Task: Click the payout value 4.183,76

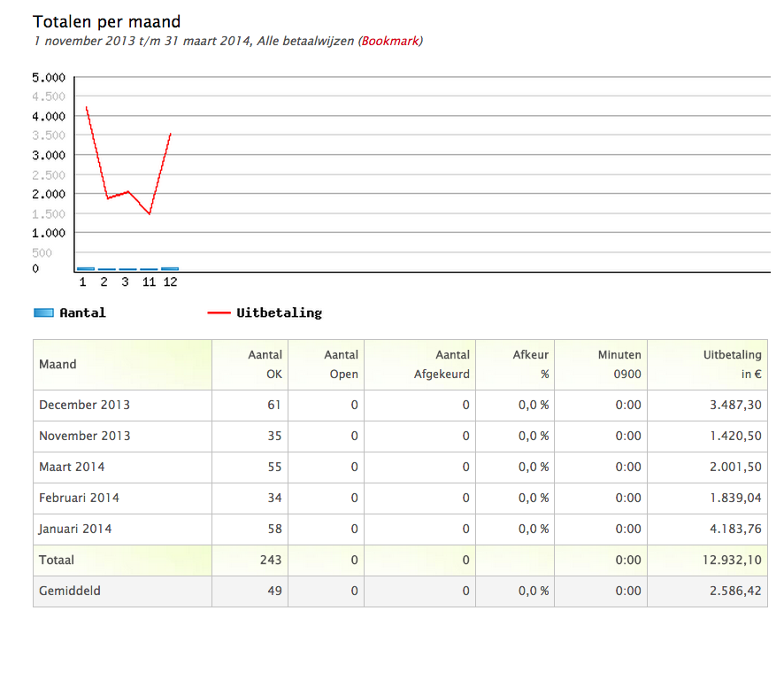Action: pos(735,529)
